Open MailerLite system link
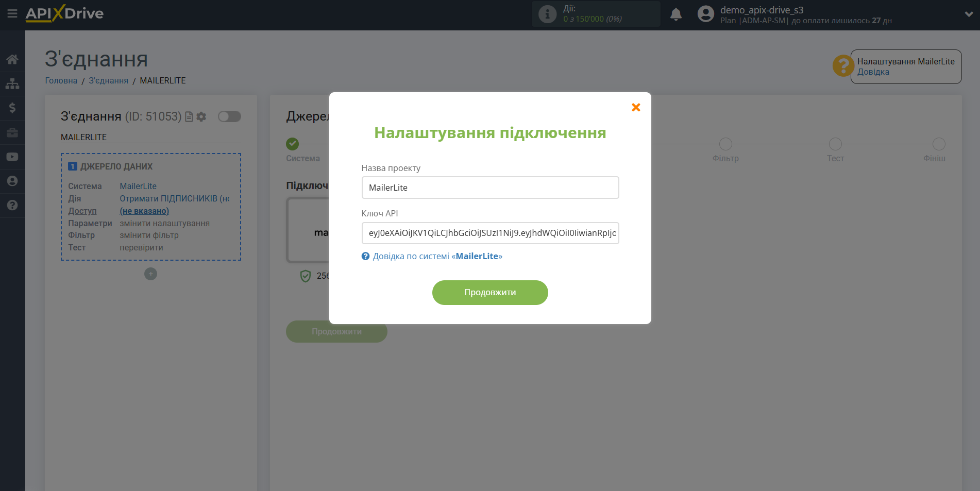The width and height of the screenshot is (980, 491). coord(138,186)
